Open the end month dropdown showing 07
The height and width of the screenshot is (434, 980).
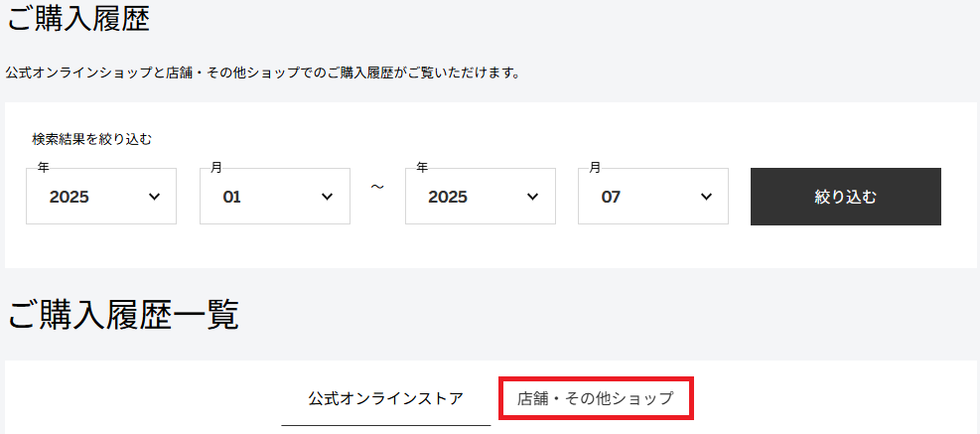tap(653, 197)
